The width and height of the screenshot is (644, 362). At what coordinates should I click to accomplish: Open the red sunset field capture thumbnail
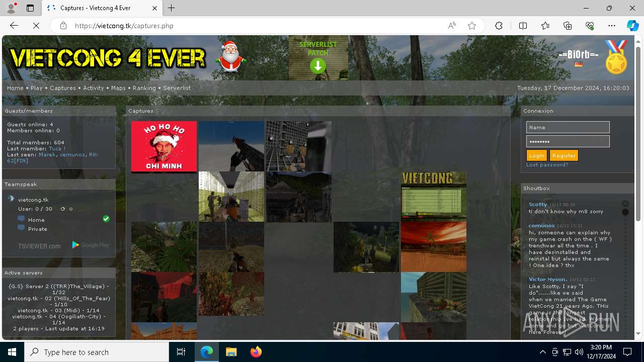pyautogui.click(x=434, y=247)
